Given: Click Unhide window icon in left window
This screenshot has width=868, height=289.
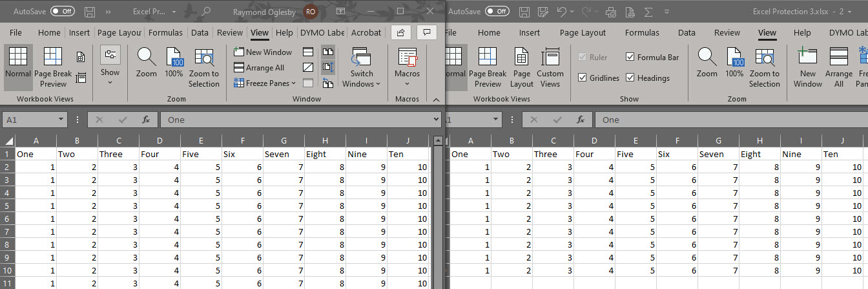Looking at the screenshot, I should pyautogui.click(x=309, y=83).
